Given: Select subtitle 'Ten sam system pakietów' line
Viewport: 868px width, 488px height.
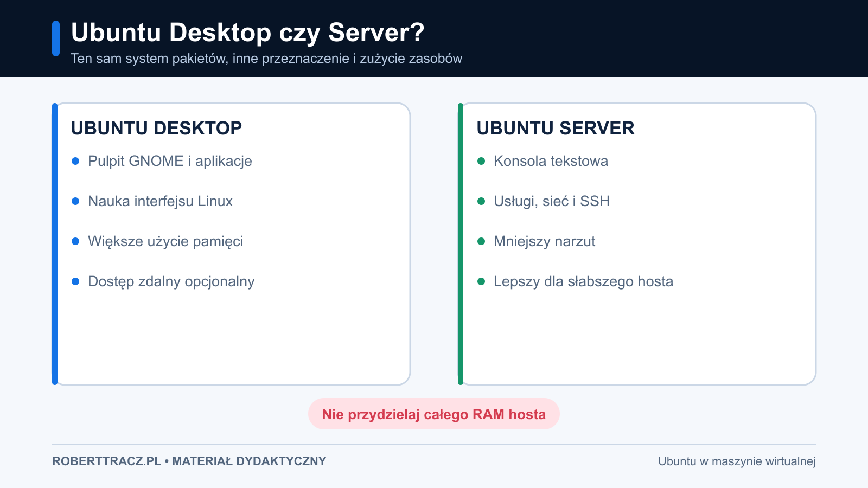Looking at the screenshot, I should tap(266, 59).
